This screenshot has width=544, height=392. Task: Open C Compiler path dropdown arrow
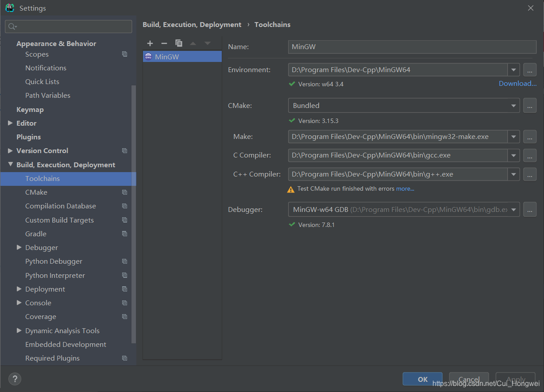click(x=513, y=155)
